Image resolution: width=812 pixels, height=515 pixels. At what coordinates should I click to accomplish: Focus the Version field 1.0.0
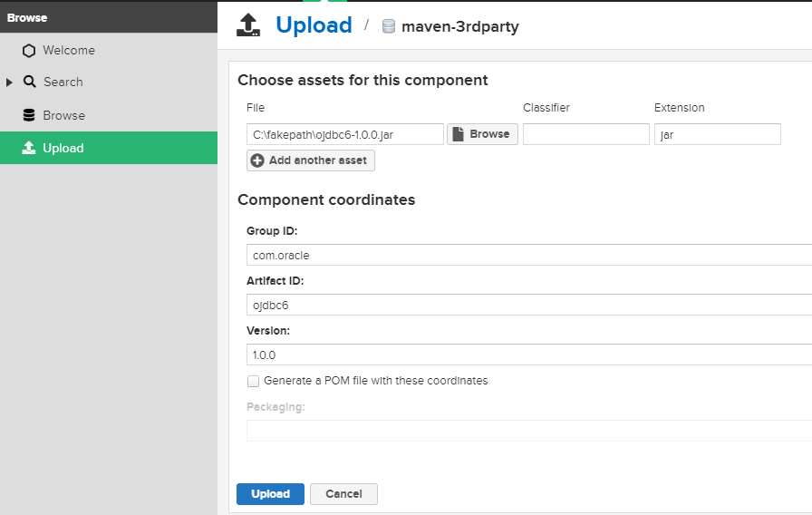coord(529,355)
